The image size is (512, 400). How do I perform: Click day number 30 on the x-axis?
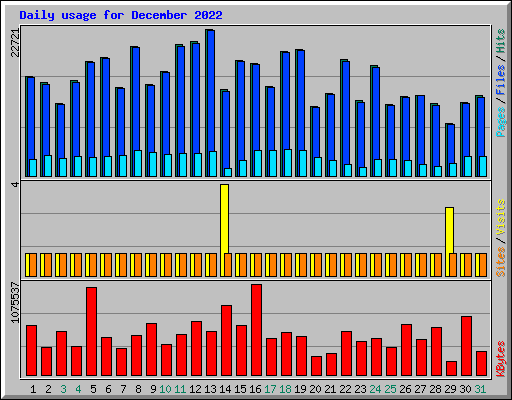coord(465,389)
